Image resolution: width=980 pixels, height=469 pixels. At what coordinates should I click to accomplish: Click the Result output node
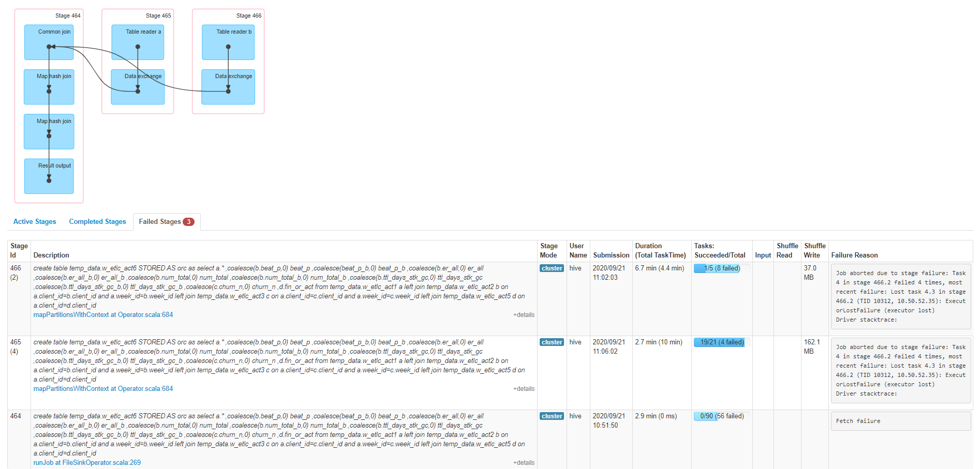point(49,176)
